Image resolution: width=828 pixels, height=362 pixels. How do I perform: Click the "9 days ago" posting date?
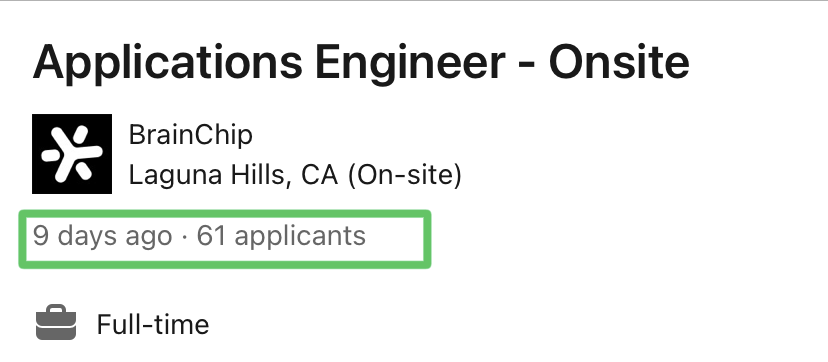click(x=102, y=236)
